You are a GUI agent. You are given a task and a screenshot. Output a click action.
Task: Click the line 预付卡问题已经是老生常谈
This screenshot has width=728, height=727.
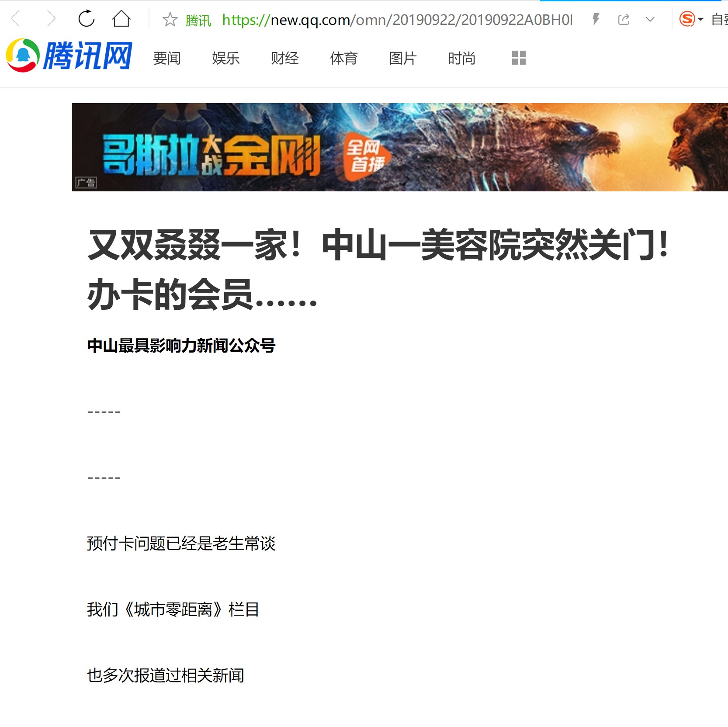181,544
